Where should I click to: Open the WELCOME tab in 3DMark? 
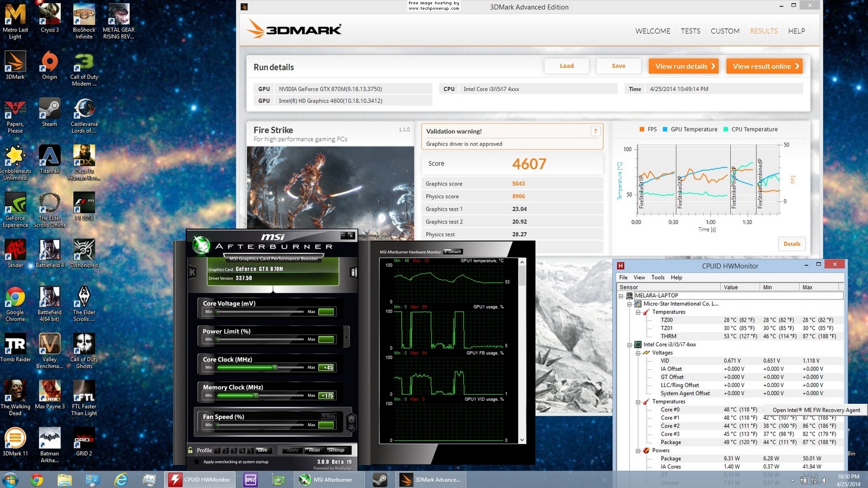[653, 31]
